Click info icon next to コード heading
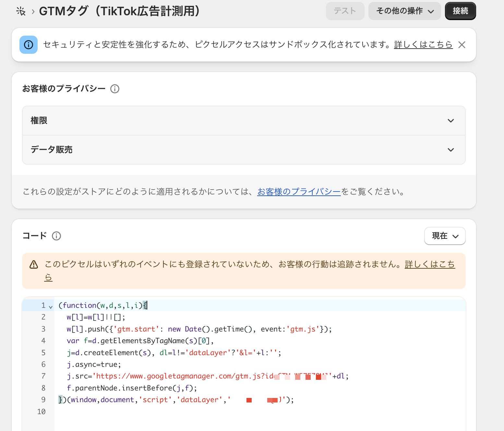504x431 pixels. 56,236
